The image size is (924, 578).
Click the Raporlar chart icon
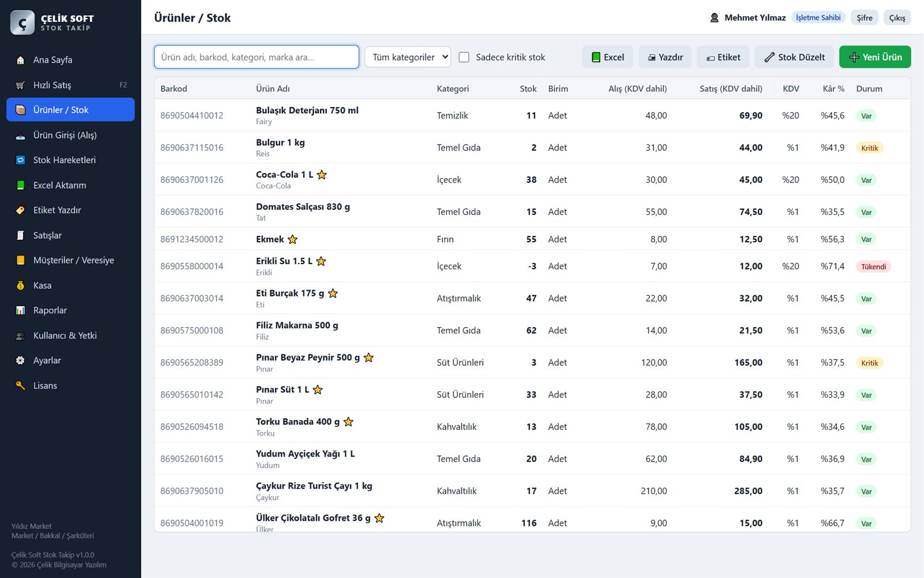21,310
